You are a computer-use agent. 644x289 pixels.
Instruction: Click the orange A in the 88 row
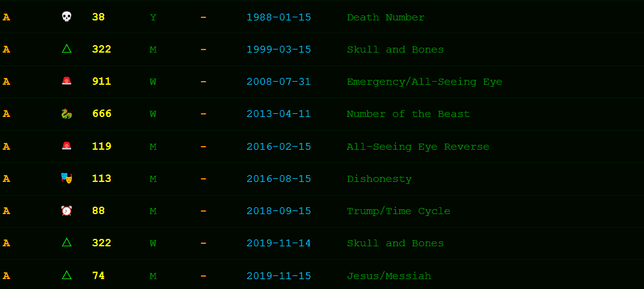6,211
